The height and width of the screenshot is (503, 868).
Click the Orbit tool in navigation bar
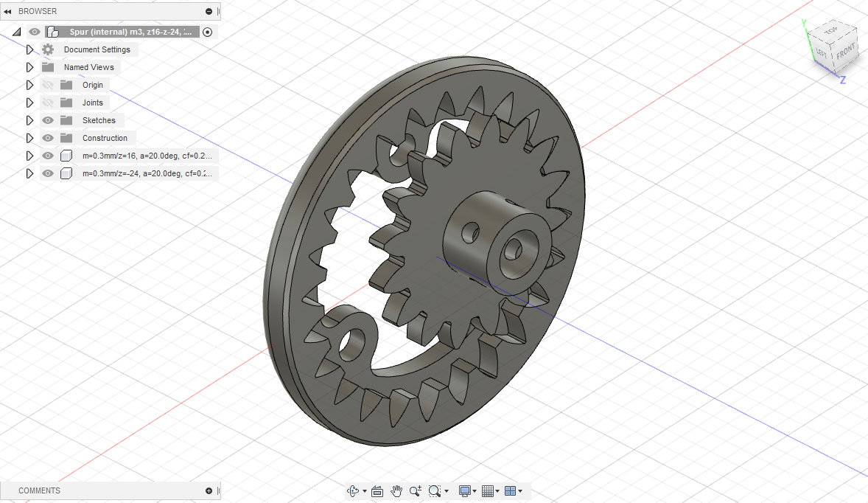353,490
